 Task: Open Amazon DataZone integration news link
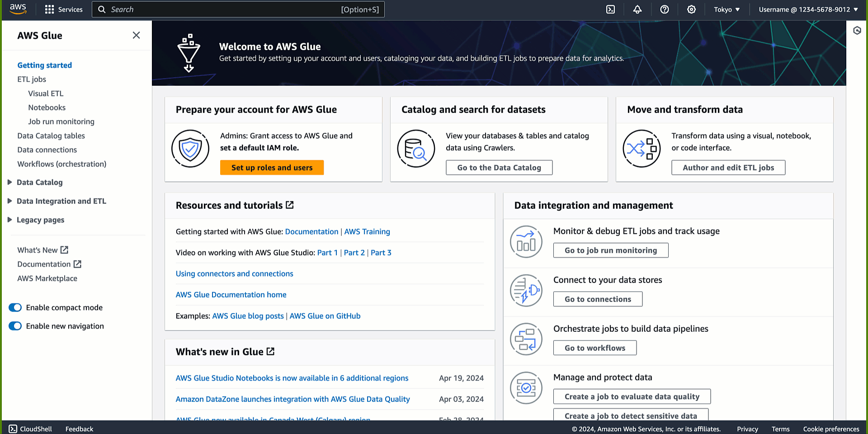coord(293,399)
